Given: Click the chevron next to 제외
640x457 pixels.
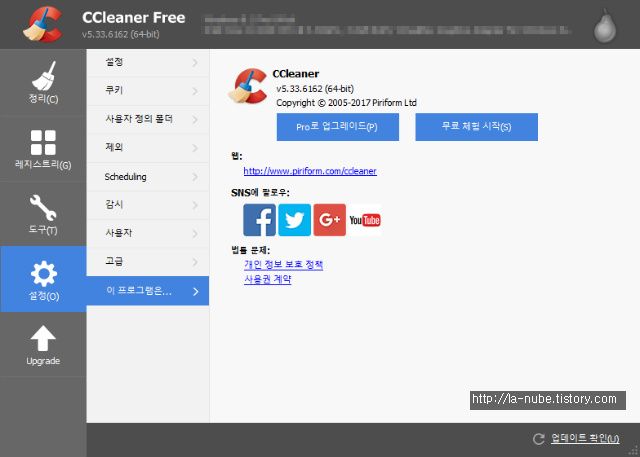Looking at the screenshot, I should (x=196, y=148).
